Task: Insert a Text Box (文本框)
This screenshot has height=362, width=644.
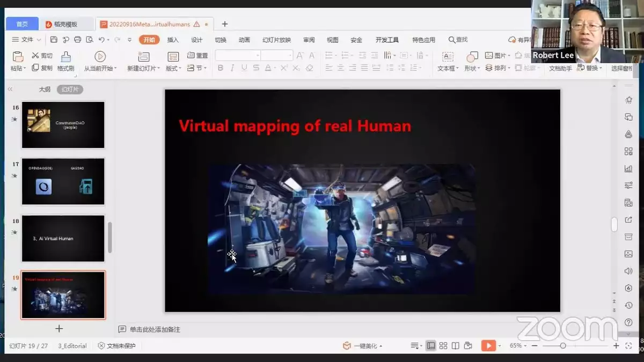Action: tap(448, 61)
